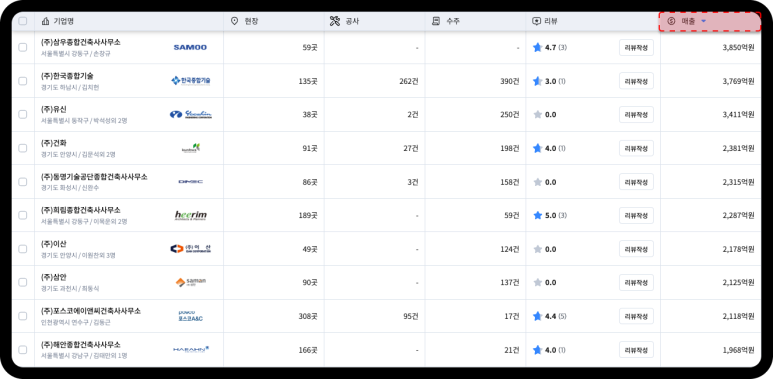Open the (주)포스코에이앤씨건축사사무소 company name
Screen dimensions: 773x379
[91, 311]
